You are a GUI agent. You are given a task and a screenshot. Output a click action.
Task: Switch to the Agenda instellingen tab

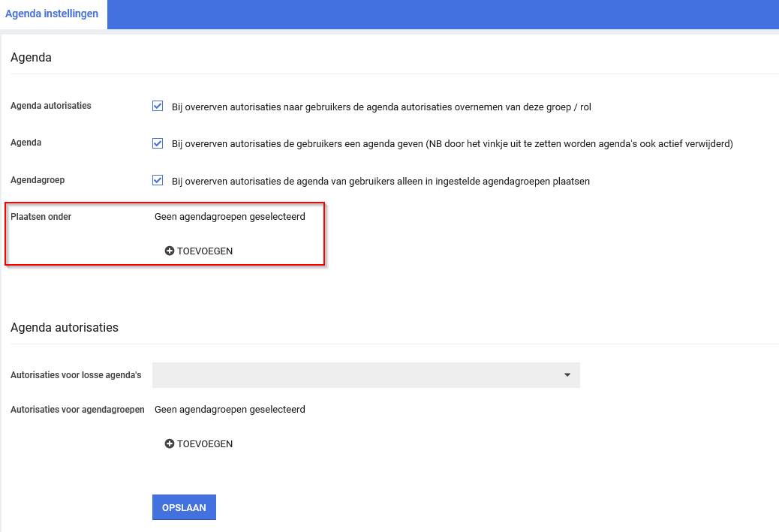point(52,14)
